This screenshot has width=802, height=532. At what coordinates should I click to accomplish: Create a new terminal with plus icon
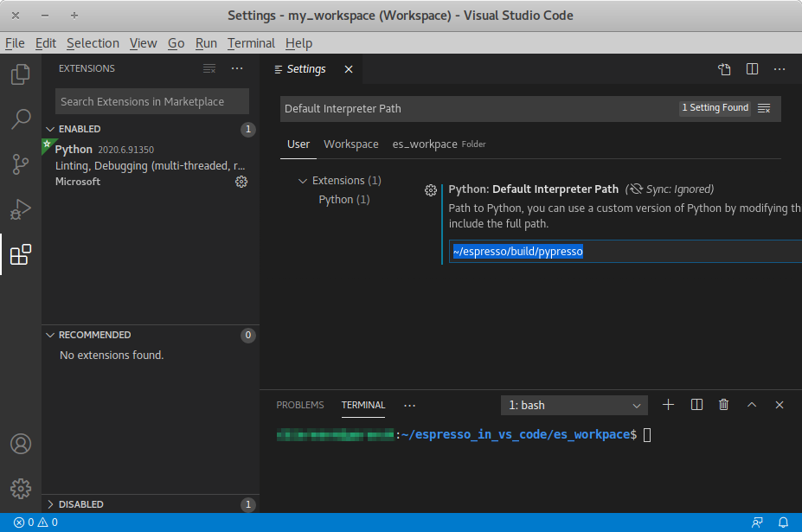click(x=668, y=405)
